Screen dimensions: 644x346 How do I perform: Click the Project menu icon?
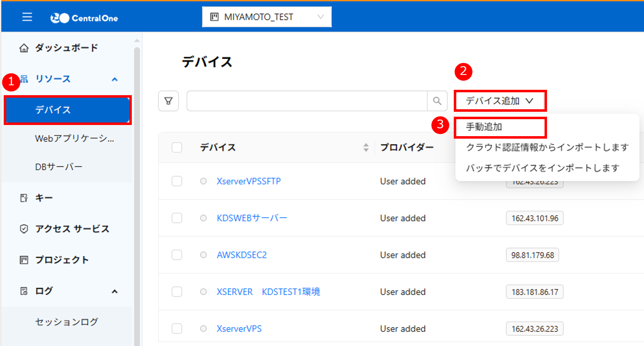click(x=24, y=260)
